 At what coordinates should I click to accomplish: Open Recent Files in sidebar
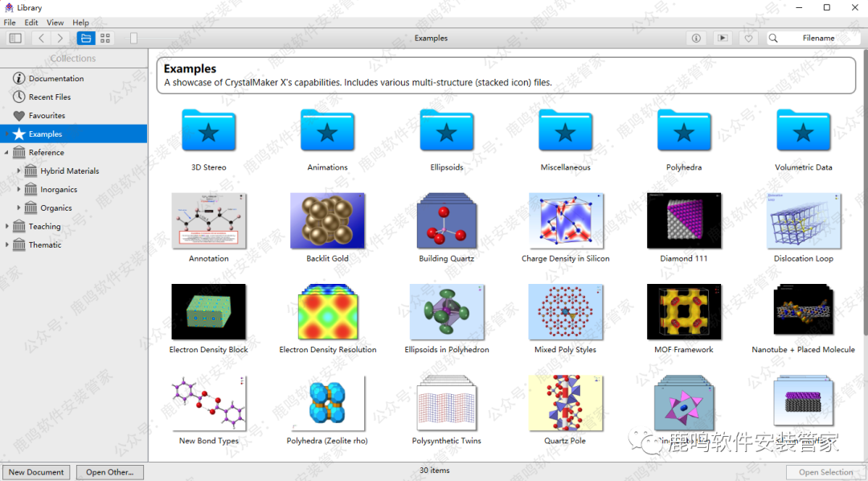click(49, 97)
